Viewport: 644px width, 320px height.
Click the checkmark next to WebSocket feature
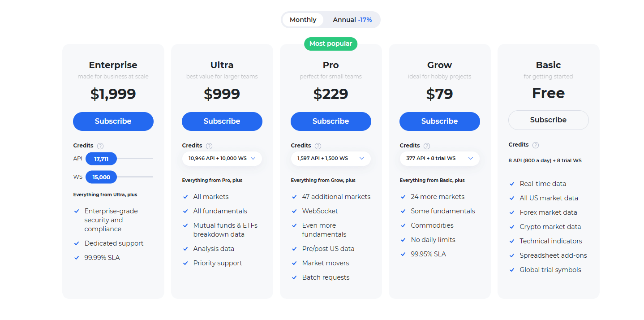point(294,211)
